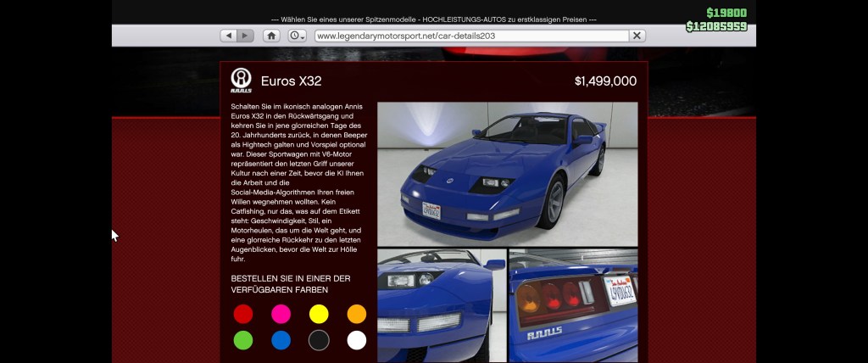Select the blue car color swatch
Screen dimensions: 868x363
(281, 340)
